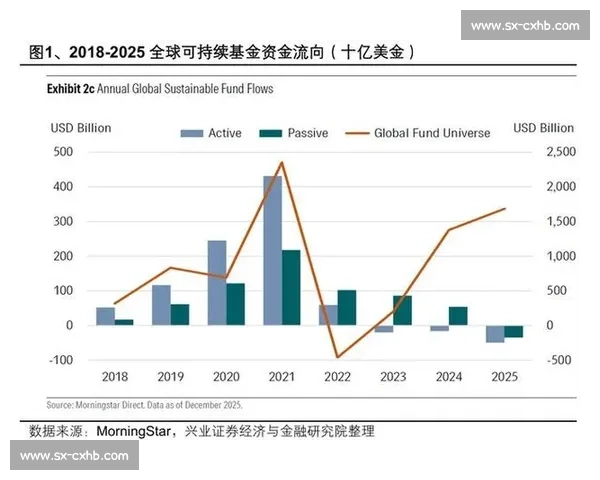
Task: Click the 2022 Passive bar
Action: click(x=347, y=308)
